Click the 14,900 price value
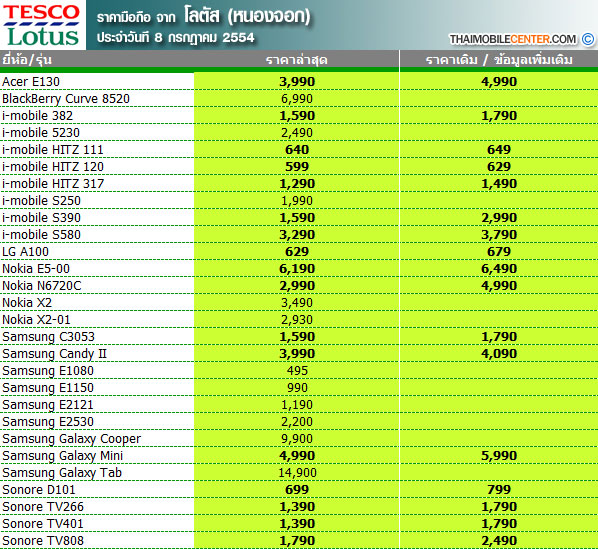The height and width of the screenshot is (549, 598). 297,473
